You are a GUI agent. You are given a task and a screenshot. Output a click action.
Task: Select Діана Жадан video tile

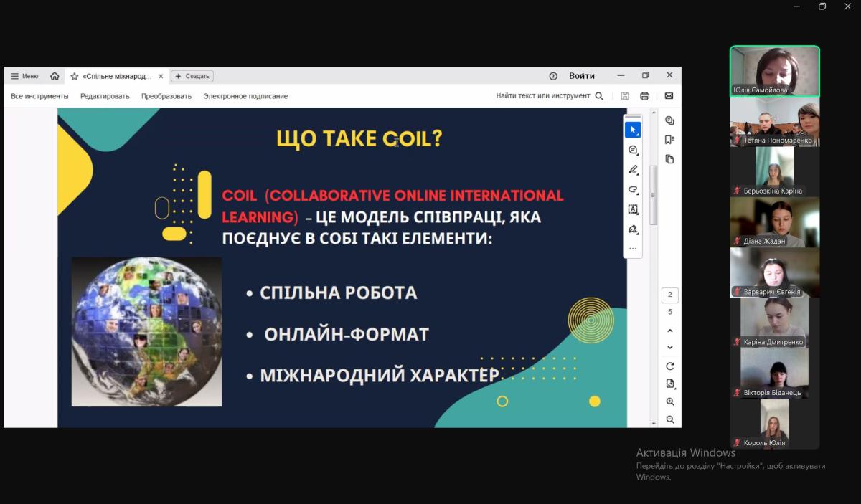pyautogui.click(x=775, y=222)
